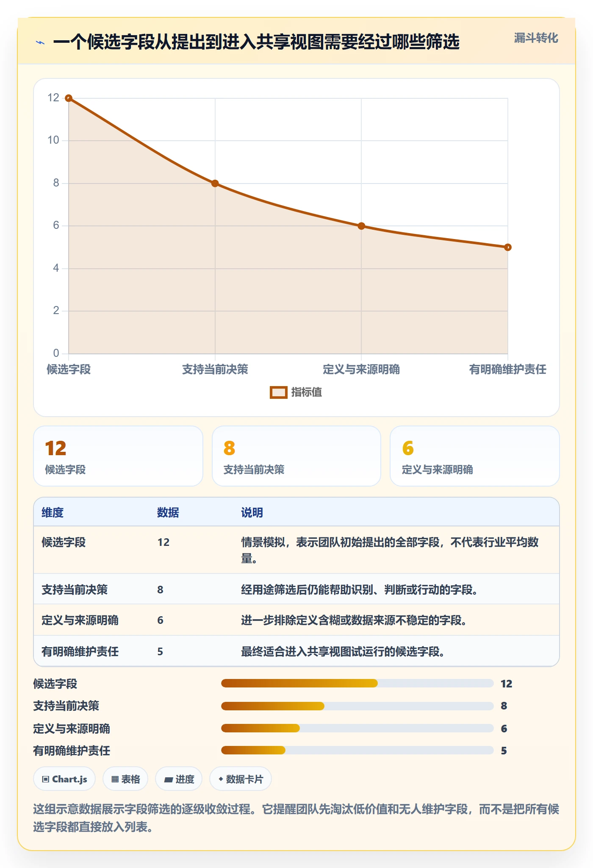Viewport: 593px width, 868px height.
Task: Select the table description starting with 经用途筛选后
Action: (x=359, y=590)
